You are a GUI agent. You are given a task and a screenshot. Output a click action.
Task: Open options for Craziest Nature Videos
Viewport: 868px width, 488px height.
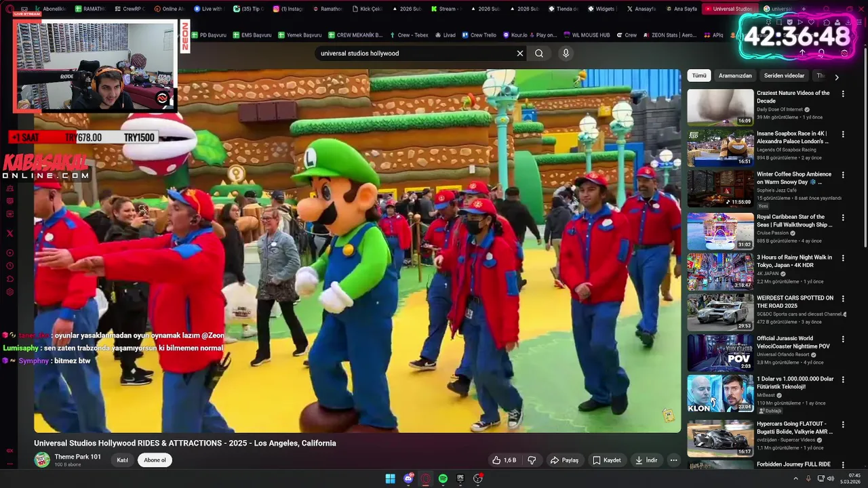[843, 94]
